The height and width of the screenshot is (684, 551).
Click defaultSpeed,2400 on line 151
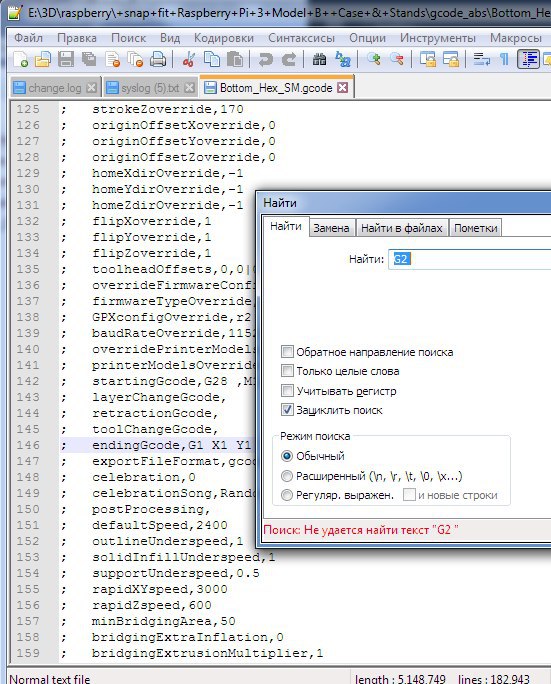pos(160,525)
